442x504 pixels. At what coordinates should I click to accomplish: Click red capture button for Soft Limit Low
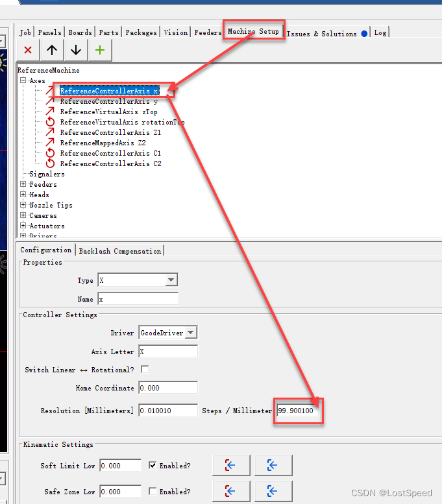231,465
